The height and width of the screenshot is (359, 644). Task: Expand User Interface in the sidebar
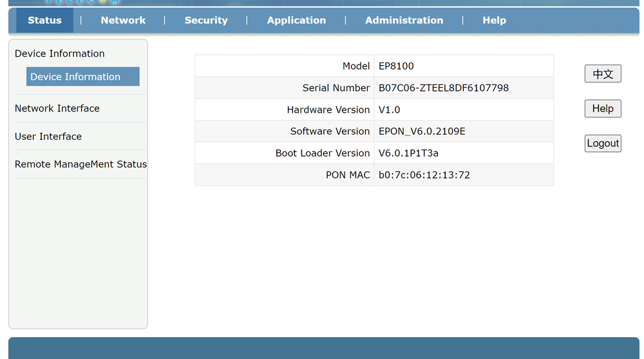48,137
